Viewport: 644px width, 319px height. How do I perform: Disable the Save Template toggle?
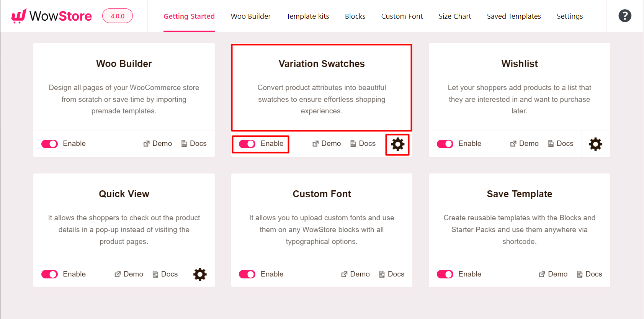click(445, 274)
